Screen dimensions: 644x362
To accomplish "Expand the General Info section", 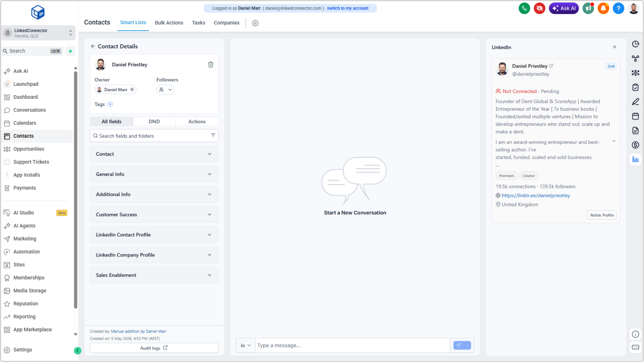I will click(154, 174).
